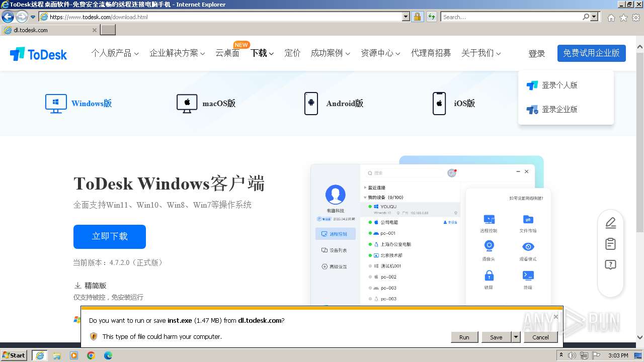The width and height of the screenshot is (644, 362).
Task: Open 云桌面 menu item
Action: pyautogui.click(x=227, y=53)
